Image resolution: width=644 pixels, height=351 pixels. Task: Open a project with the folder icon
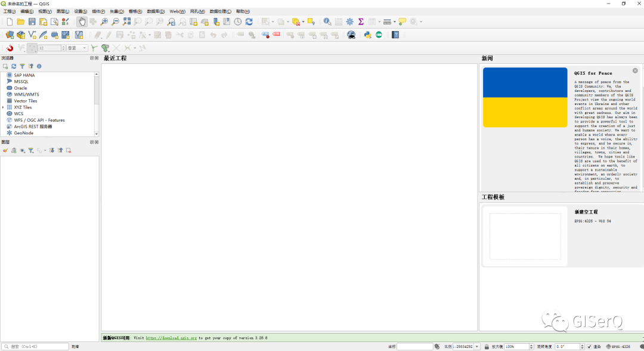20,21
